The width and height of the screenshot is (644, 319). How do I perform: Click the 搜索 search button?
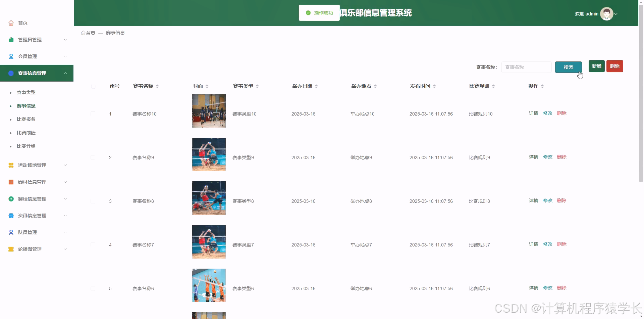(x=568, y=67)
